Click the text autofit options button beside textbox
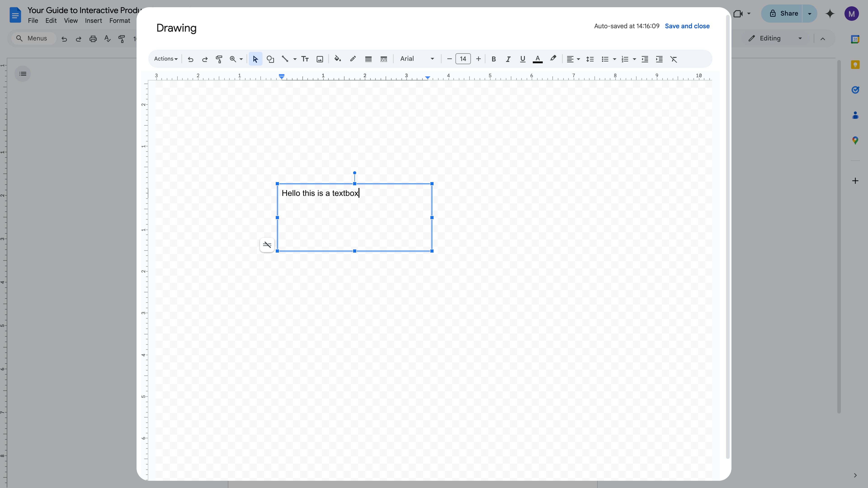The width and height of the screenshot is (868, 488). click(x=267, y=245)
